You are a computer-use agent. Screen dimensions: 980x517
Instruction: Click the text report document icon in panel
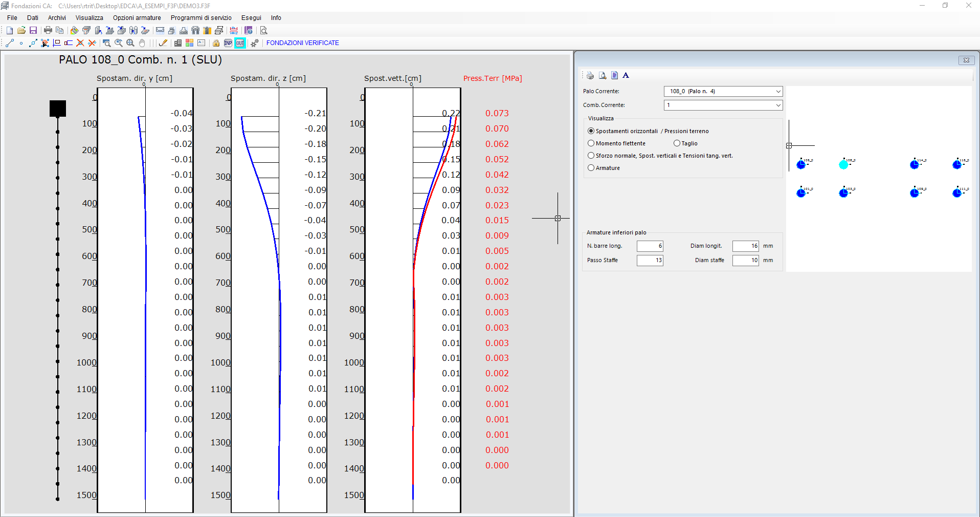coord(614,75)
